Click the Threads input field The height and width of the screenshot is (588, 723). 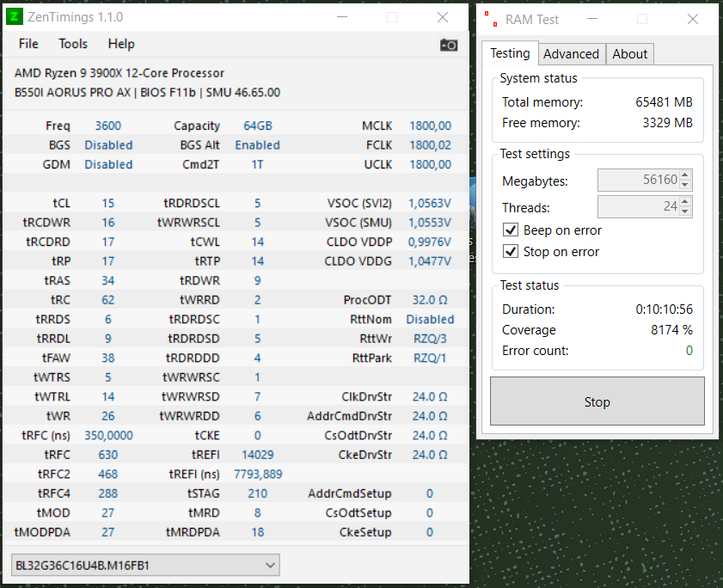639,206
